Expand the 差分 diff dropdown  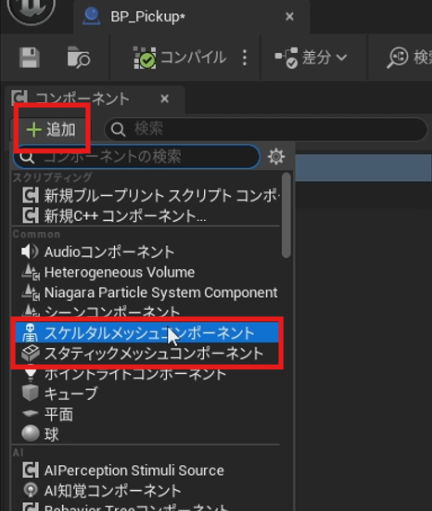coord(311,58)
